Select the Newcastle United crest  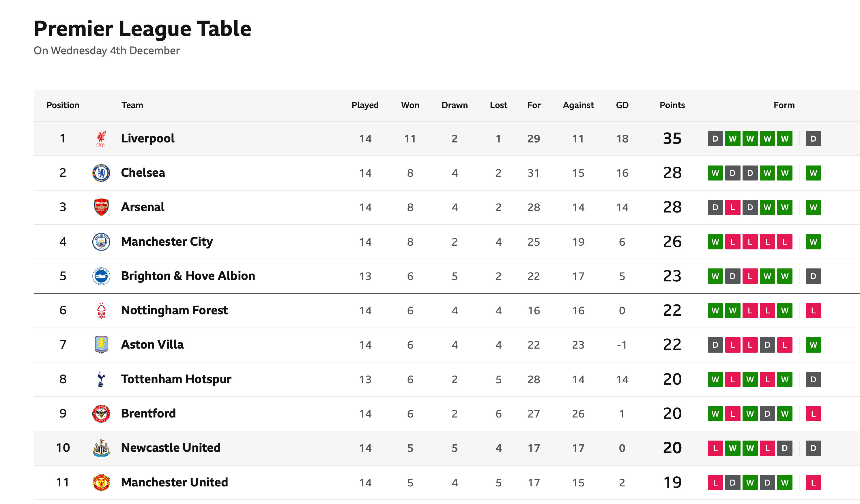(101, 448)
